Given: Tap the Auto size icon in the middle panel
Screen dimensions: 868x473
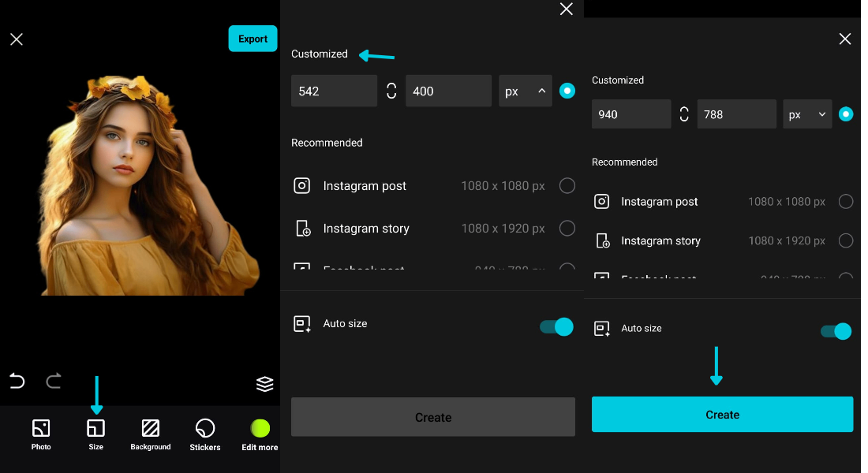Looking at the screenshot, I should point(302,324).
